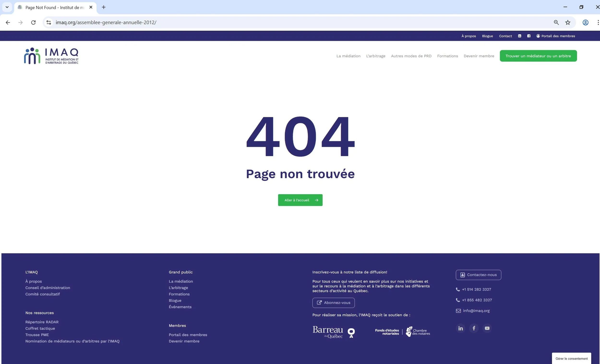Click the IMAQ logo
This screenshot has height=364, width=600.
pos(51,56)
